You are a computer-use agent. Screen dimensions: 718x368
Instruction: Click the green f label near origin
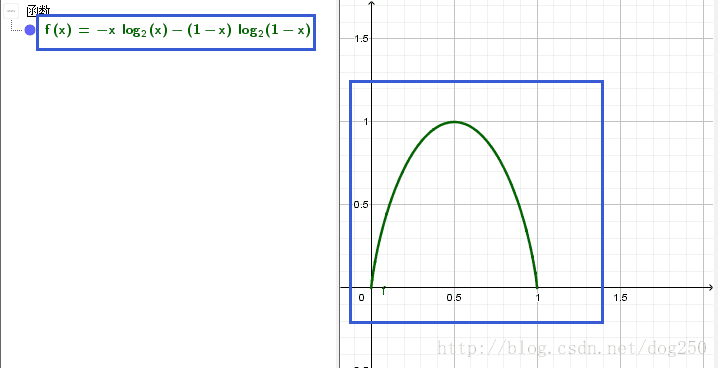pos(384,290)
